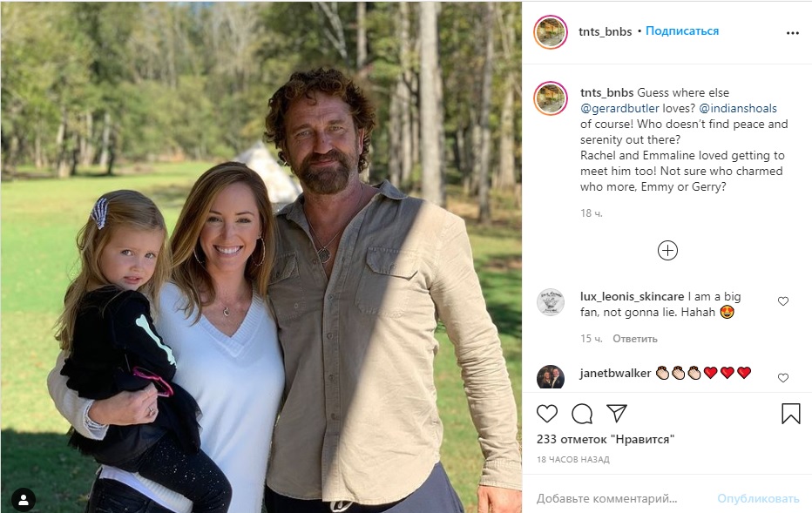Click the tagged people icon on photo

[24, 499]
